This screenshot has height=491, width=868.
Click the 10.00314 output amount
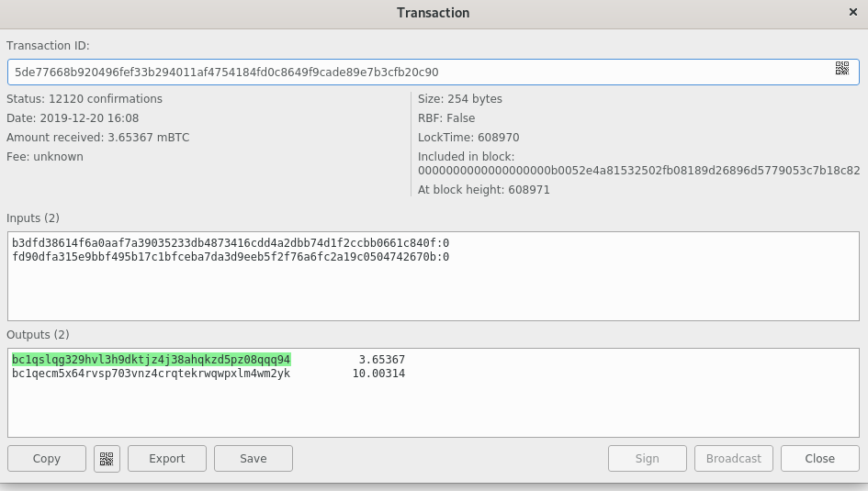378,374
